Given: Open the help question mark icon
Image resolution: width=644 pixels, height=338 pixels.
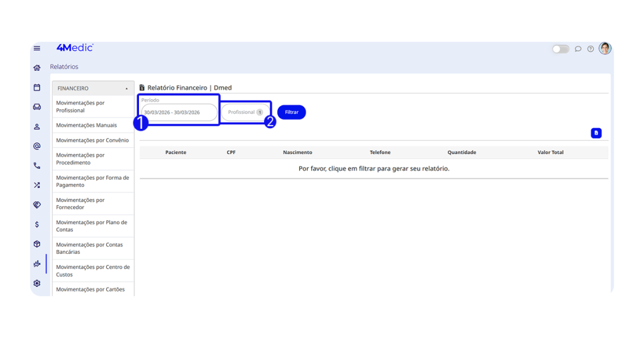Looking at the screenshot, I should point(591,49).
